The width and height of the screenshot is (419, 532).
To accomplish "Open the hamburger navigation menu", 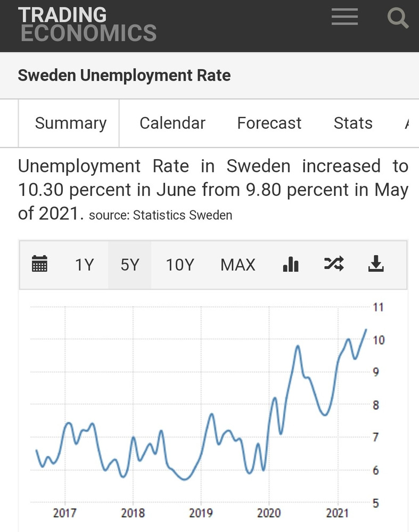I will tap(344, 18).
